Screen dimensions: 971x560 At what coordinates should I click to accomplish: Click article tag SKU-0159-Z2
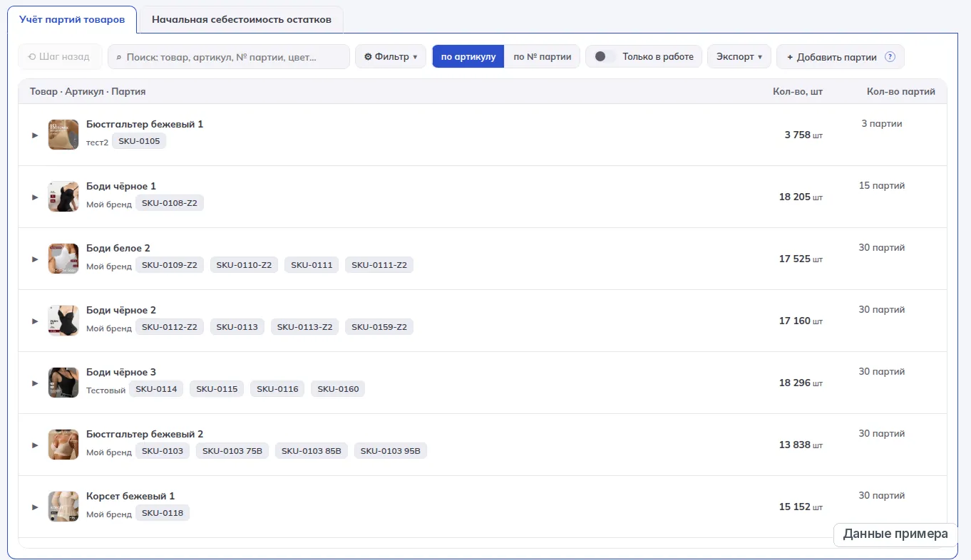(379, 327)
